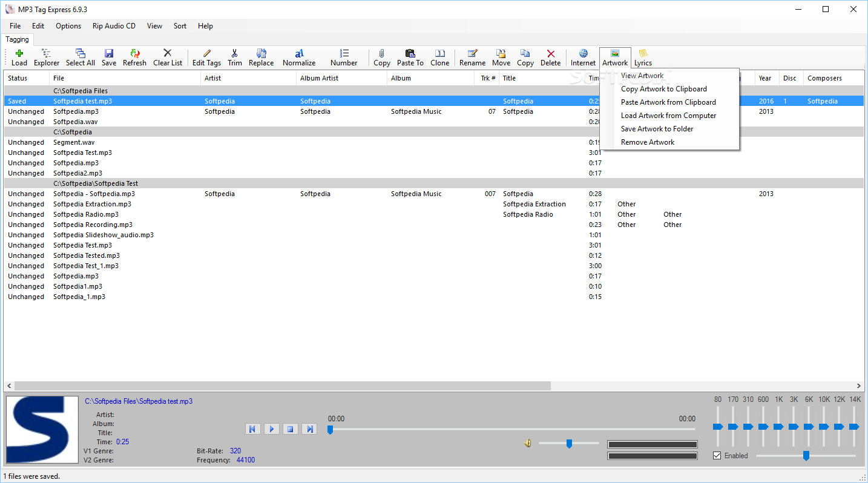Click the Play button in player
The width and height of the screenshot is (868, 483).
click(x=271, y=429)
